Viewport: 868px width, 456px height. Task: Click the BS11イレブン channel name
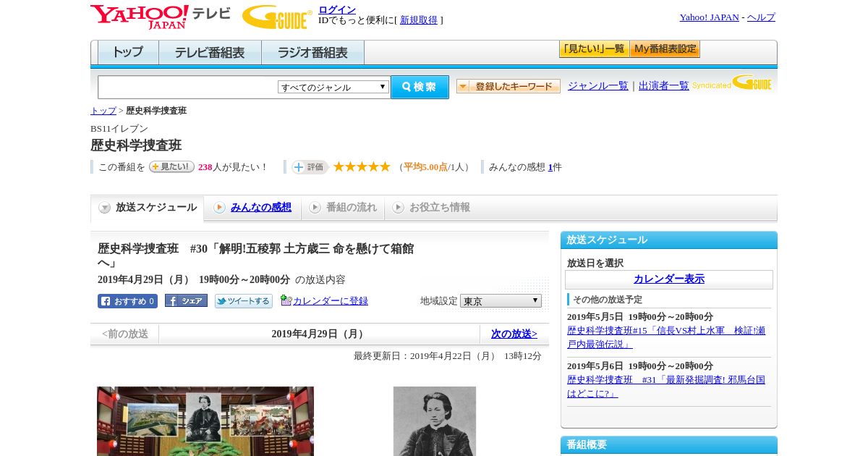[119, 129]
